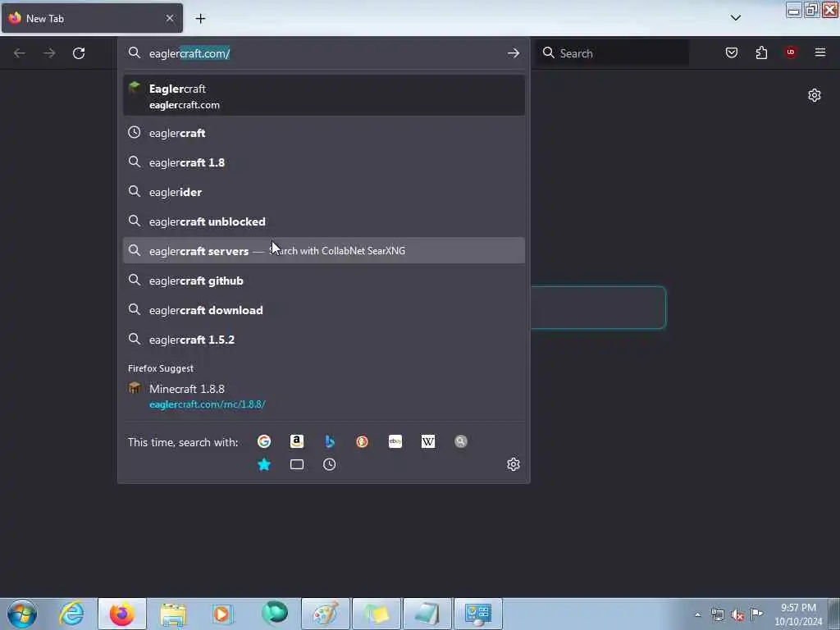Search with DuckDuckGo engine icon
This screenshot has width=840, height=630.
[362, 441]
